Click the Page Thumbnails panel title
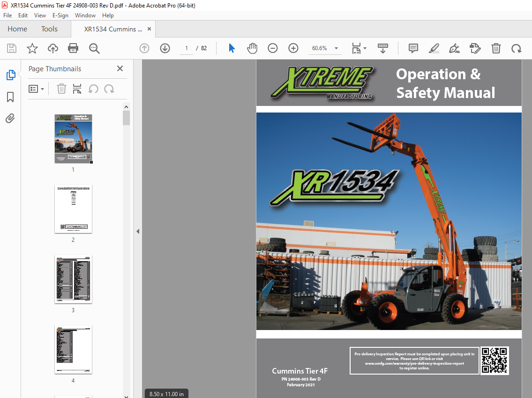The width and height of the screenshot is (532, 398). click(55, 69)
